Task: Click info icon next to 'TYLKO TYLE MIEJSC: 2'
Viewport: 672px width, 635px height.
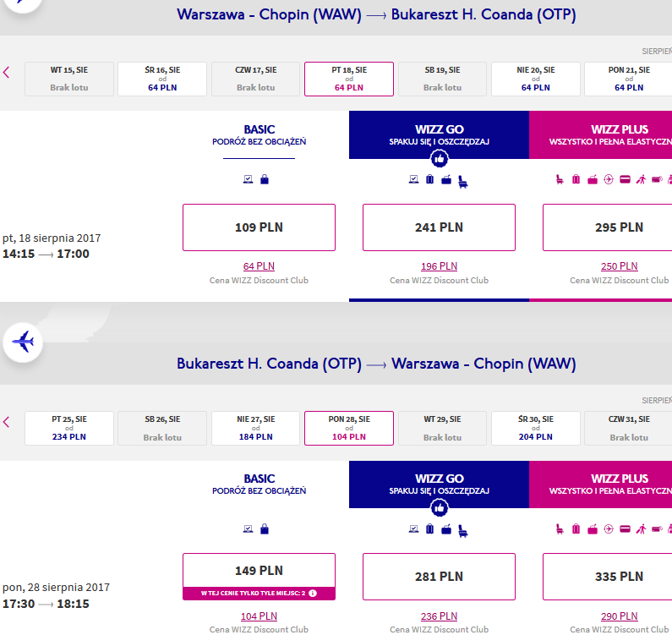Action: tap(313, 593)
